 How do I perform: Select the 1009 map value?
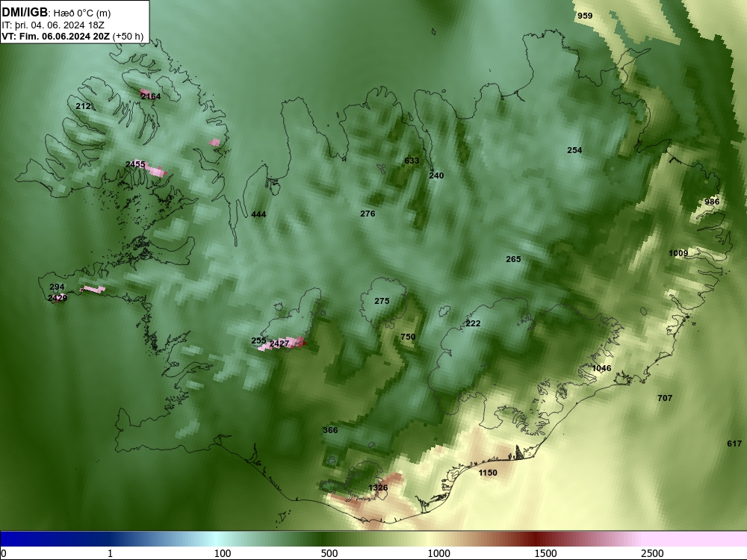(x=678, y=253)
